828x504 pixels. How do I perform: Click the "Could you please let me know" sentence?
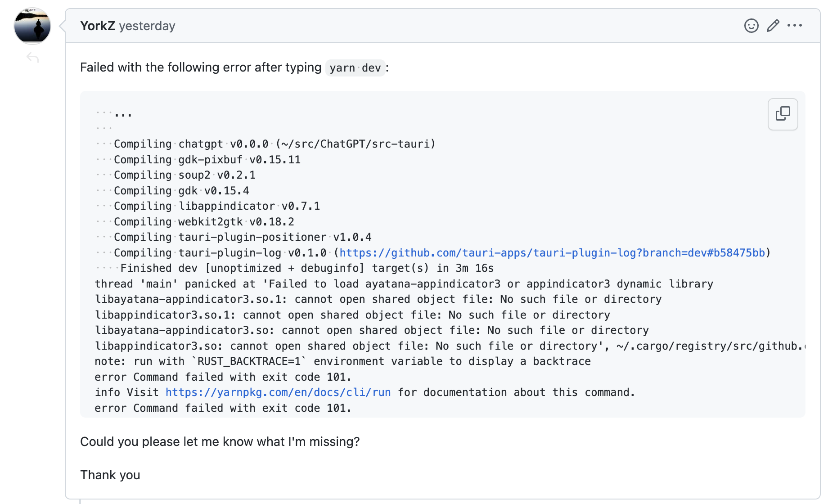click(x=220, y=442)
